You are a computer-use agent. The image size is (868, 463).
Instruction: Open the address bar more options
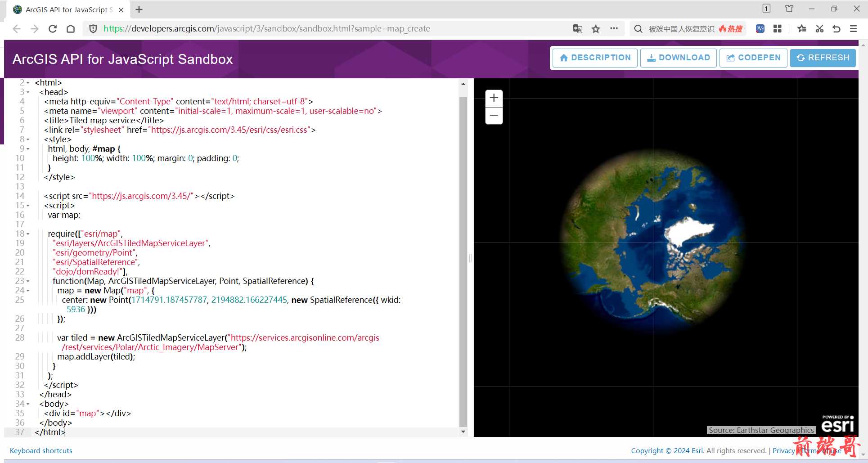[x=614, y=28]
